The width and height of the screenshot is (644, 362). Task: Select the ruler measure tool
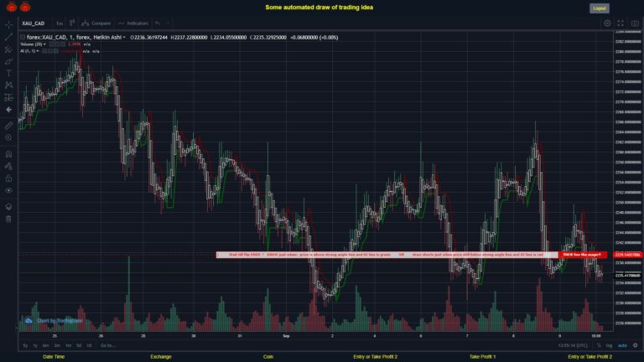8,126
